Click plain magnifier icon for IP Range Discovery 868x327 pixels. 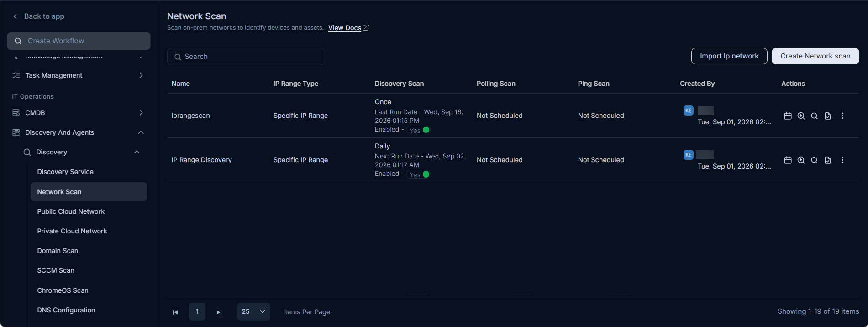(814, 160)
